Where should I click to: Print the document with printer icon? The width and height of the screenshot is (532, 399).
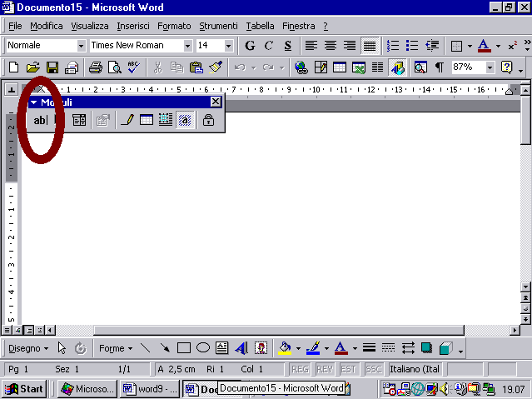[96, 67]
